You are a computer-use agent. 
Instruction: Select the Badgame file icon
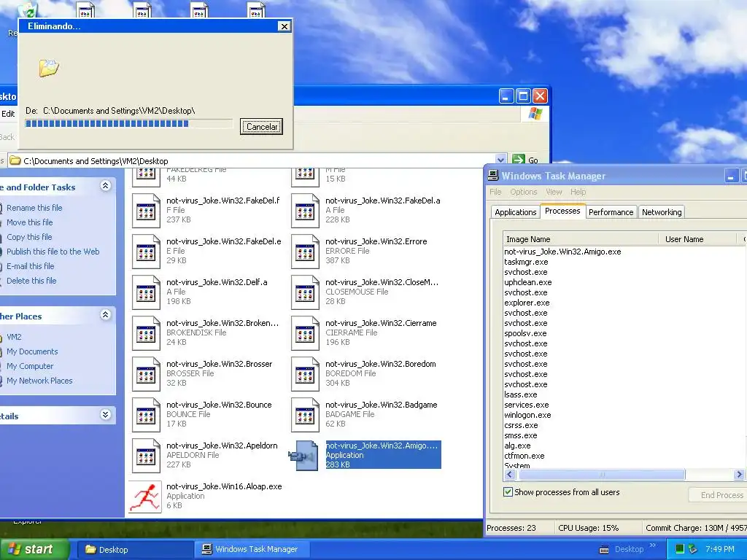click(305, 415)
